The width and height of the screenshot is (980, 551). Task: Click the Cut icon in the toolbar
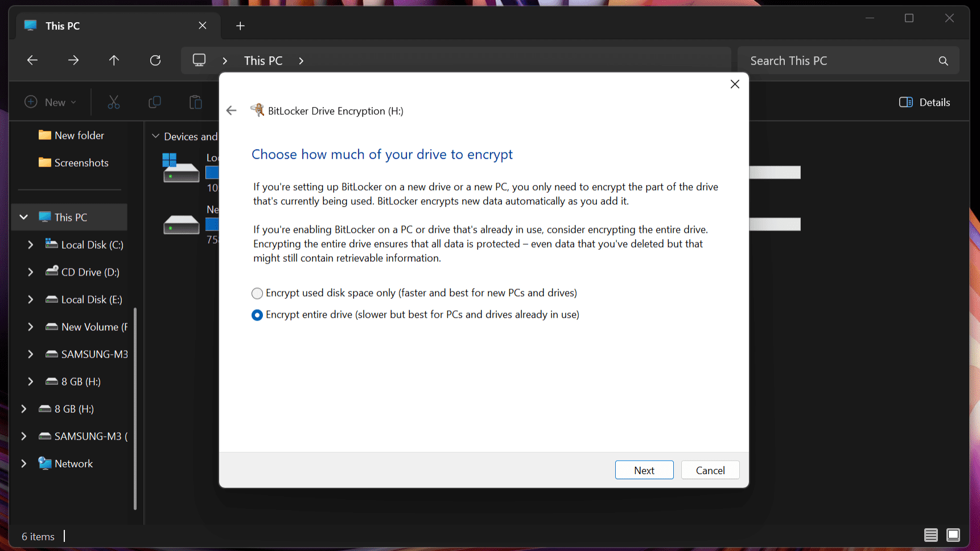pos(113,102)
